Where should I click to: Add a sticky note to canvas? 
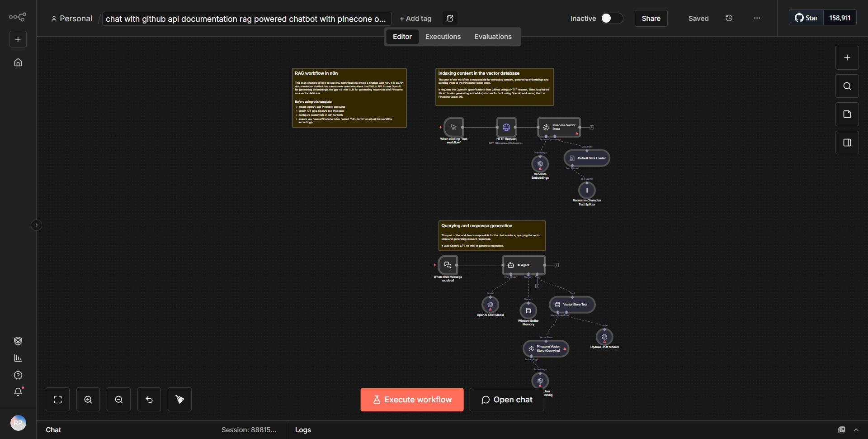(x=847, y=114)
